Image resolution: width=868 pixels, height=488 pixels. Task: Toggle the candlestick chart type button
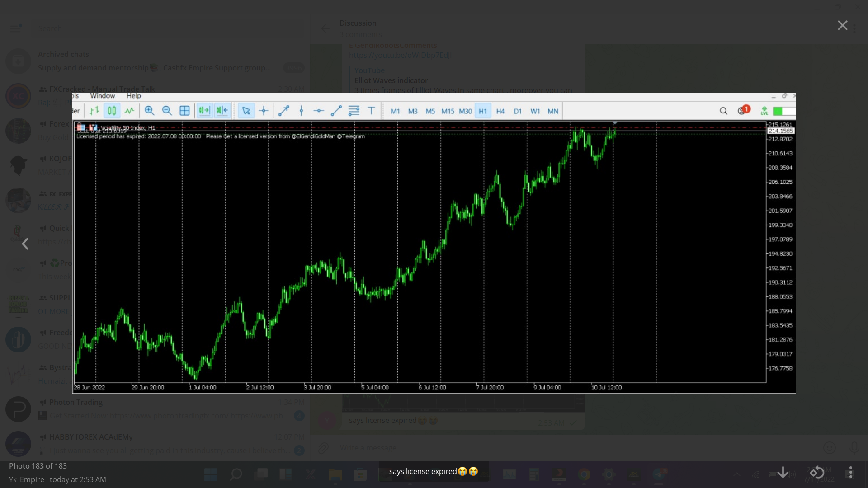[x=112, y=111]
